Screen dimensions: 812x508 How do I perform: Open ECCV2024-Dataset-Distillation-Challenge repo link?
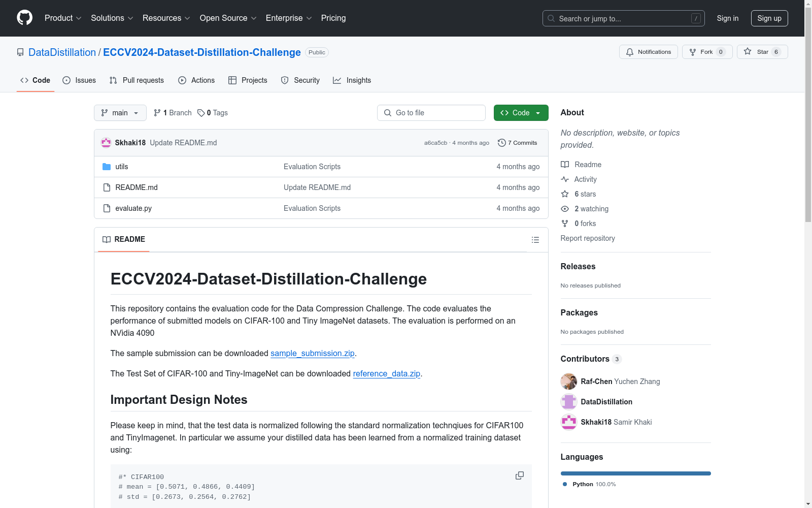(202, 52)
